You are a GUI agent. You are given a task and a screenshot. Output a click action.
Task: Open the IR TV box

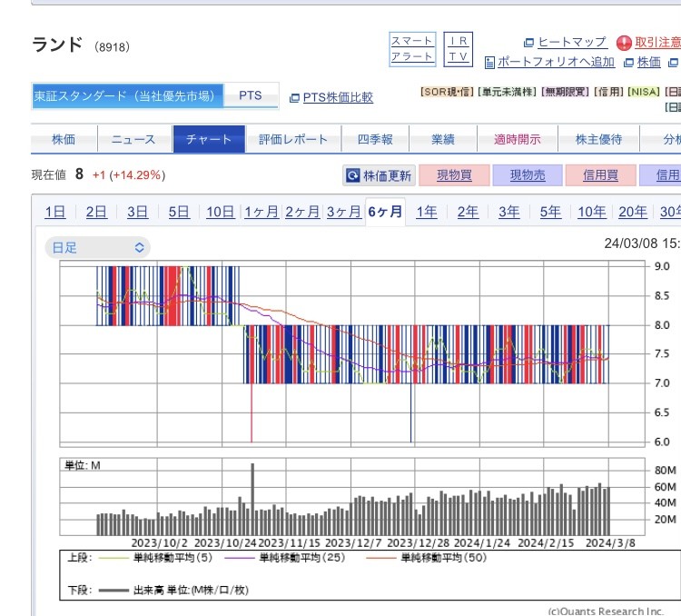[459, 49]
